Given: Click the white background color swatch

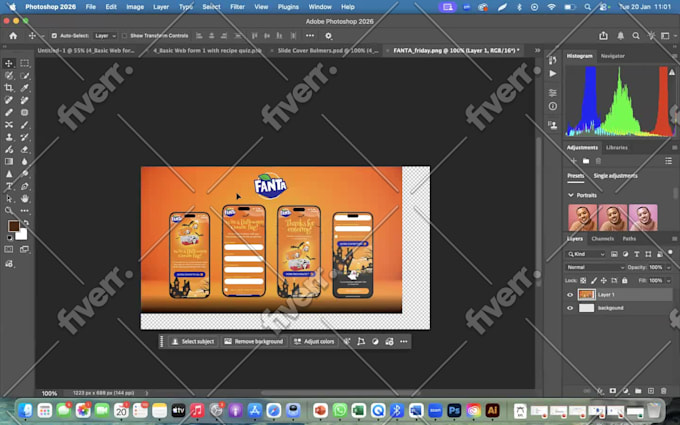Looking at the screenshot, I should pyautogui.click(x=22, y=235).
